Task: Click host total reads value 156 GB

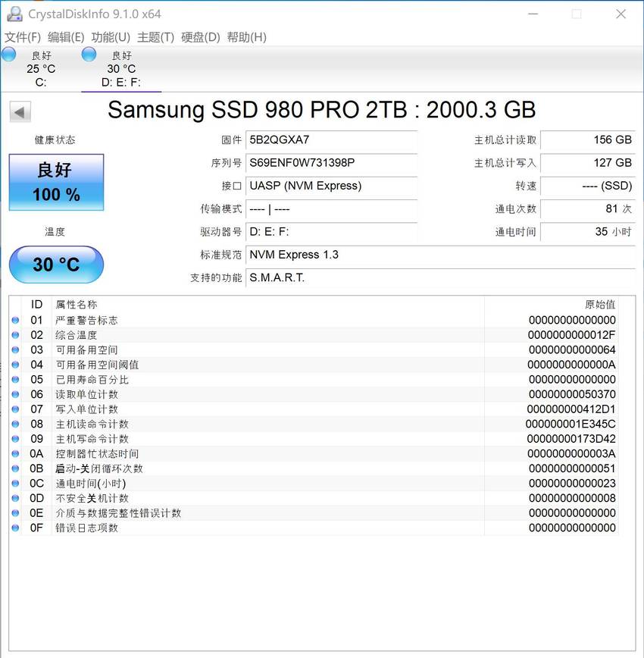Action: pos(588,139)
